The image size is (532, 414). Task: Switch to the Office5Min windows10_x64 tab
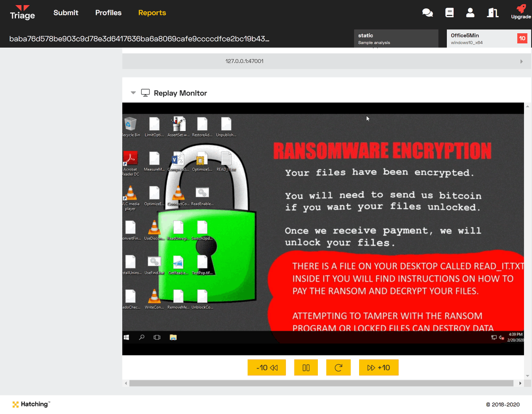point(489,39)
